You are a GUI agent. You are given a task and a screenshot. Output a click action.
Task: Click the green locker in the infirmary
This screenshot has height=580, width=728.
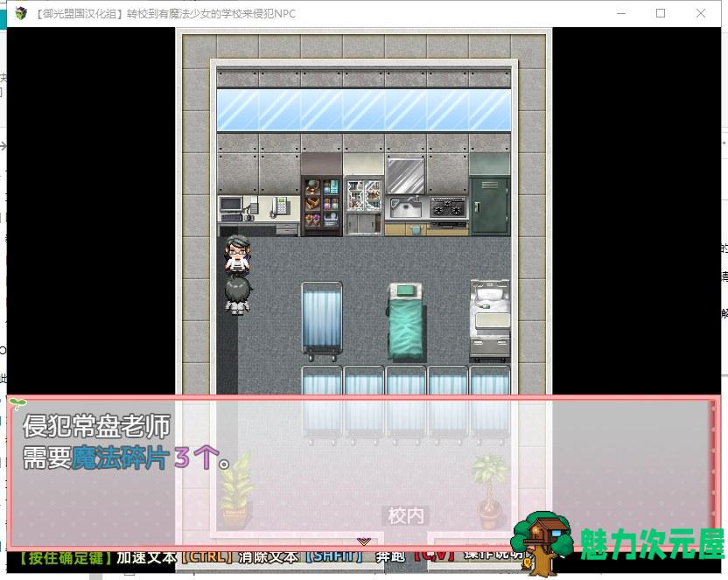490,206
